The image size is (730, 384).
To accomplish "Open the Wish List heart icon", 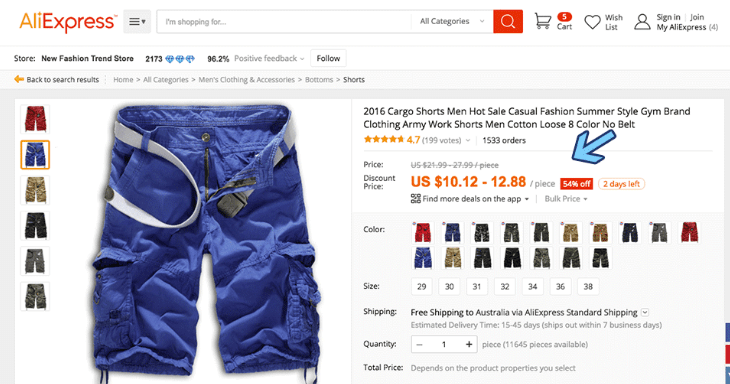I will [592, 22].
